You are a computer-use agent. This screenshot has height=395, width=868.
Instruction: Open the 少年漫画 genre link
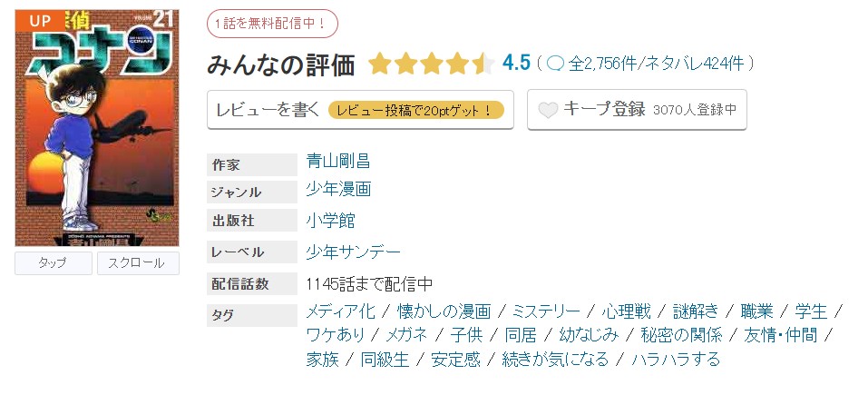(338, 189)
